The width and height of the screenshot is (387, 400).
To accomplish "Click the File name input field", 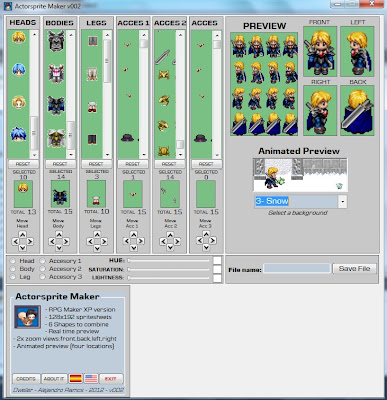I will [x=297, y=269].
